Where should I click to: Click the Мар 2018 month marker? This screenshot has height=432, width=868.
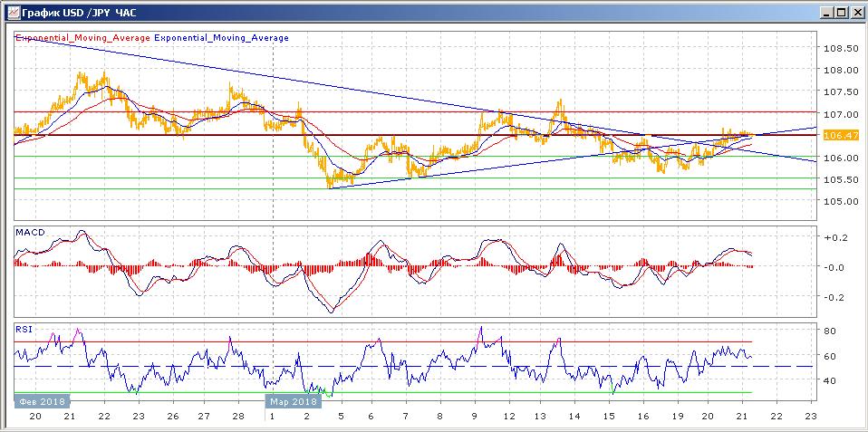(x=293, y=401)
